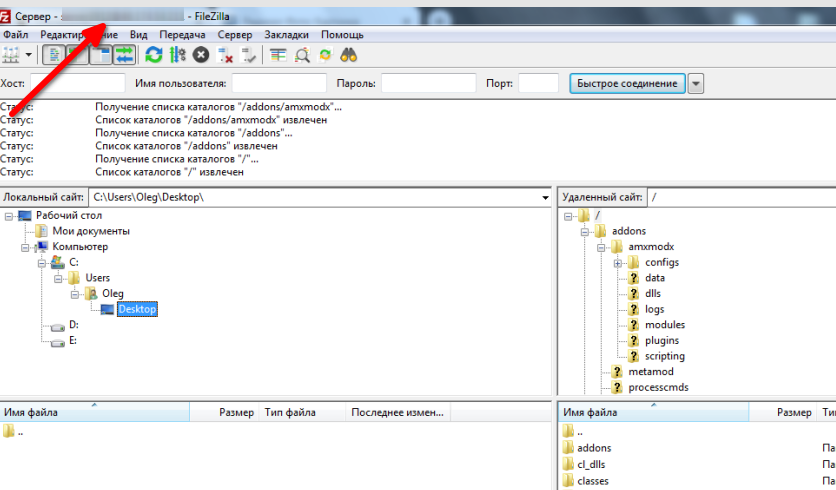The height and width of the screenshot is (490, 836).
Task: Select the E: drive in local tree
Action: [73, 340]
